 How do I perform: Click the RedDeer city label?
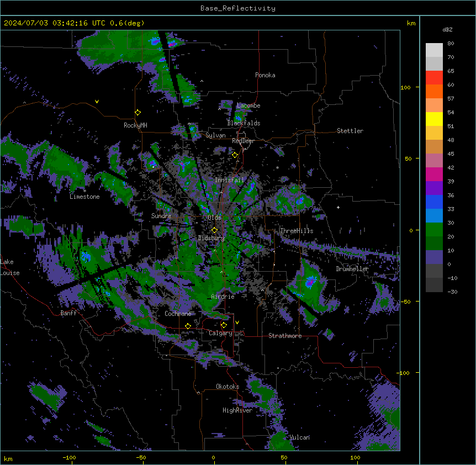(x=243, y=141)
